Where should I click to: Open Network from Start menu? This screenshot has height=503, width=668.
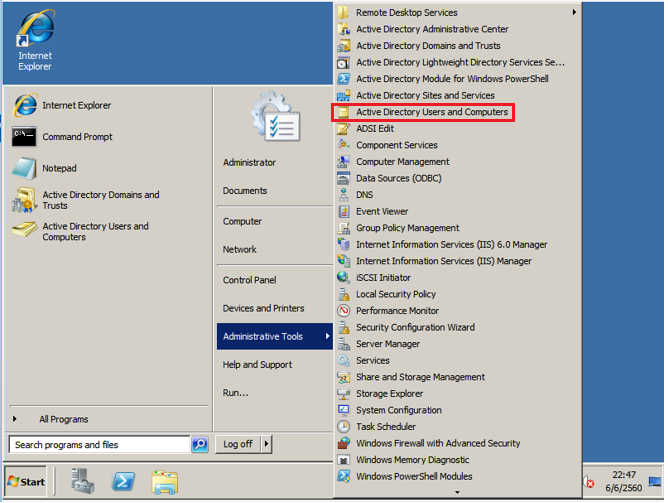point(239,250)
